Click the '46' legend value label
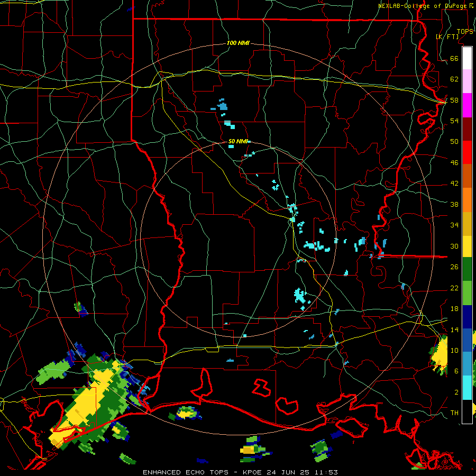 (x=454, y=162)
